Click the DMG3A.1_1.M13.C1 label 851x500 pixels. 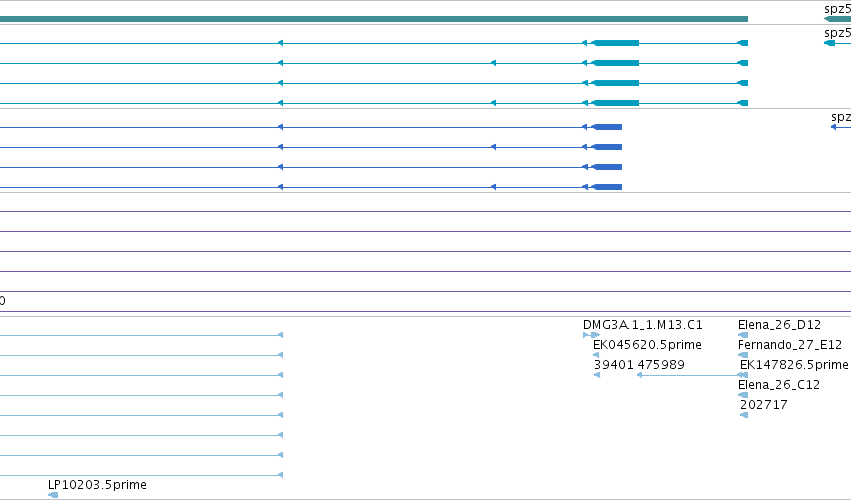643,325
